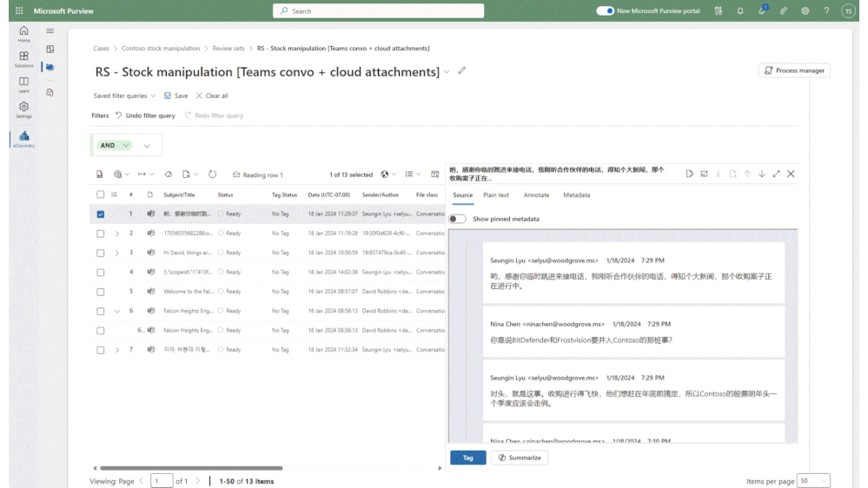The height and width of the screenshot is (488, 868).
Task: Click the top Search box
Action: pos(378,11)
